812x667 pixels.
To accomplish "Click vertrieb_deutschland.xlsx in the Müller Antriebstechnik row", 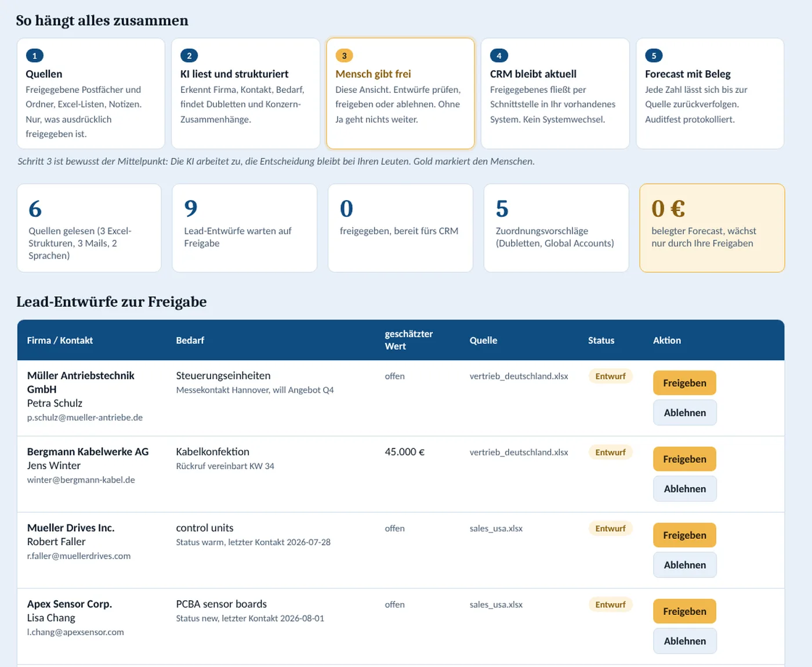I will pos(519,376).
